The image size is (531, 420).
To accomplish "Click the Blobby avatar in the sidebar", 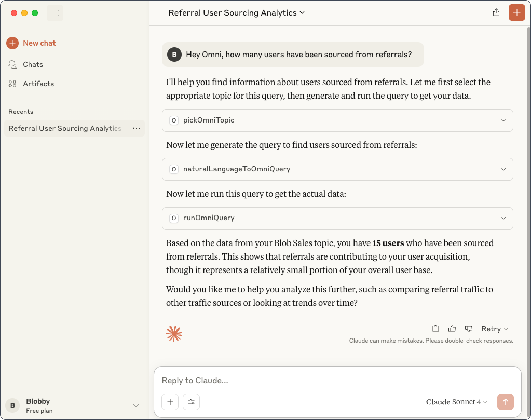I will coord(13,405).
